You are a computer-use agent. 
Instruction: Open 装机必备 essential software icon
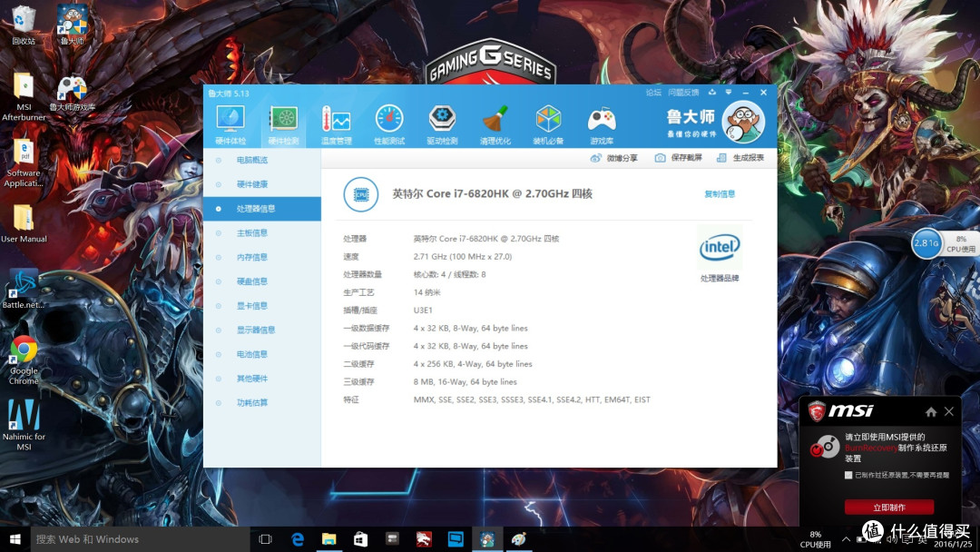click(548, 125)
